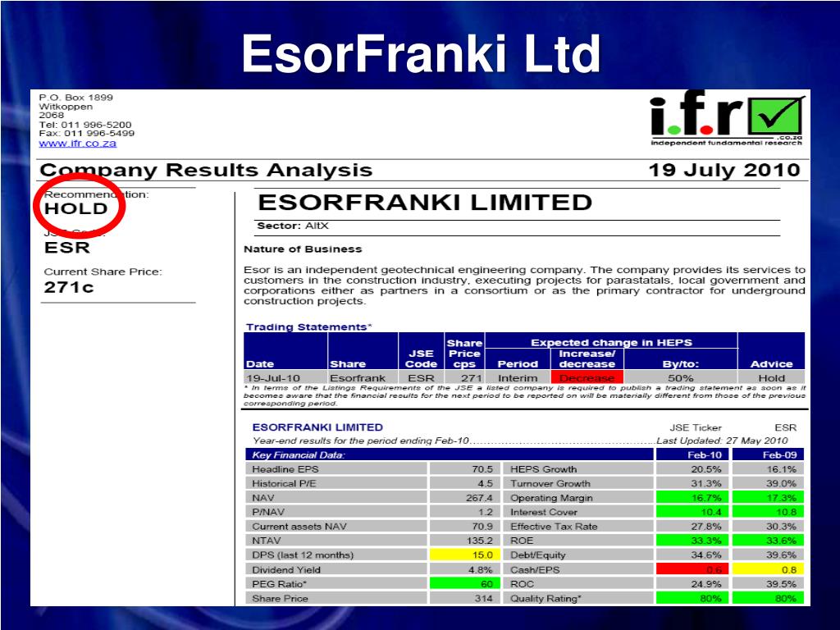Click the 'Expected change in HEPS' header
The image size is (840, 630).
tap(611, 342)
